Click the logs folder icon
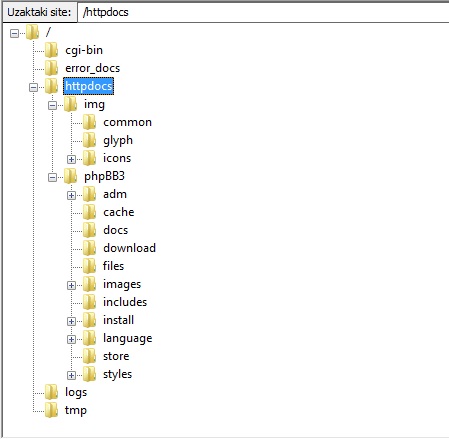 tap(52, 392)
